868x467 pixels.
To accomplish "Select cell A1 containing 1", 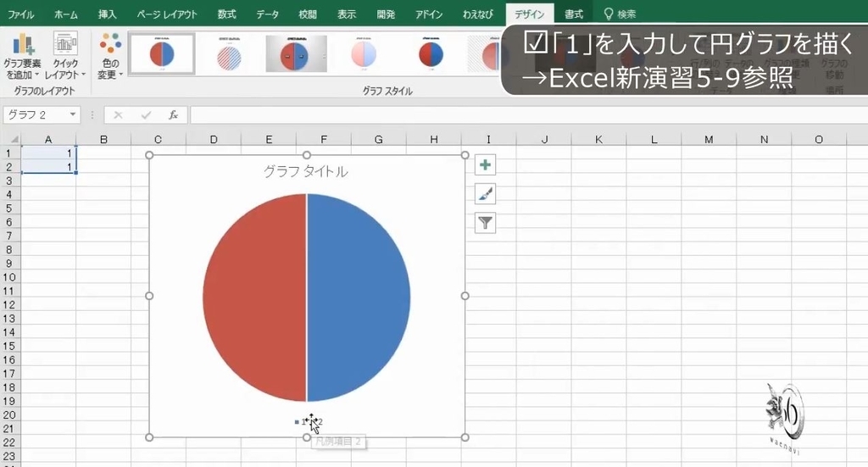I will click(x=48, y=153).
